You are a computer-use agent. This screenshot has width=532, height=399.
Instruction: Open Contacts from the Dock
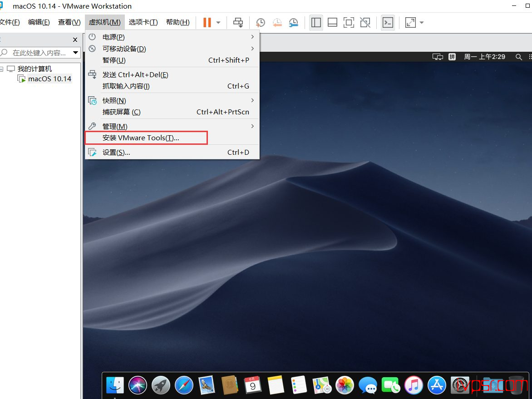point(230,385)
